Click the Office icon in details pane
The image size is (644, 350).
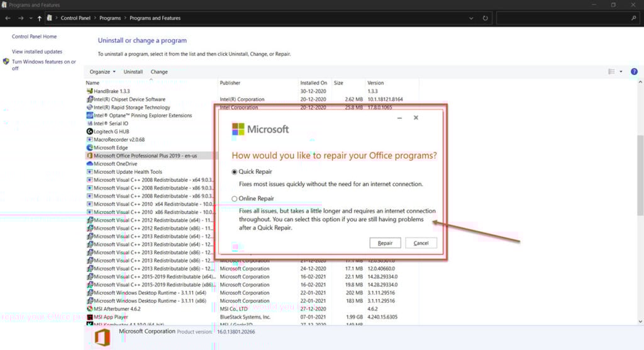[x=102, y=337]
